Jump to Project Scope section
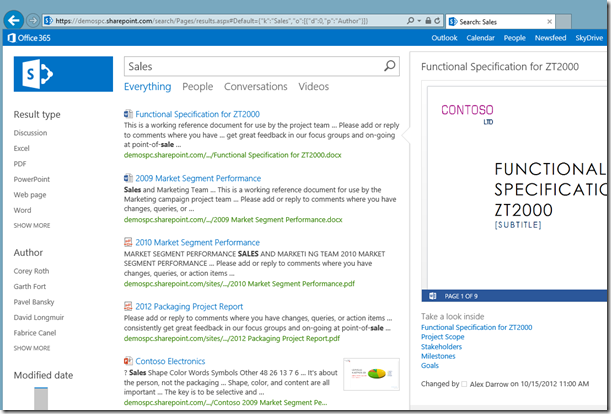Screen dimensions: 611x414 click(x=443, y=337)
